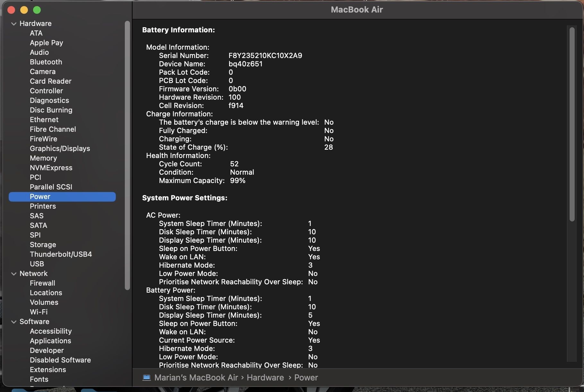Select Accessibility under Software
Screen dimensions: 584x392
coord(51,331)
